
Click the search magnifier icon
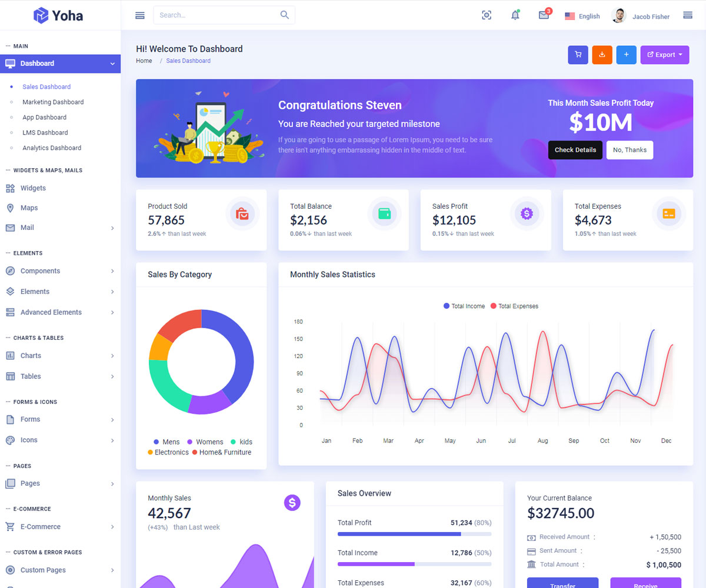pos(285,15)
